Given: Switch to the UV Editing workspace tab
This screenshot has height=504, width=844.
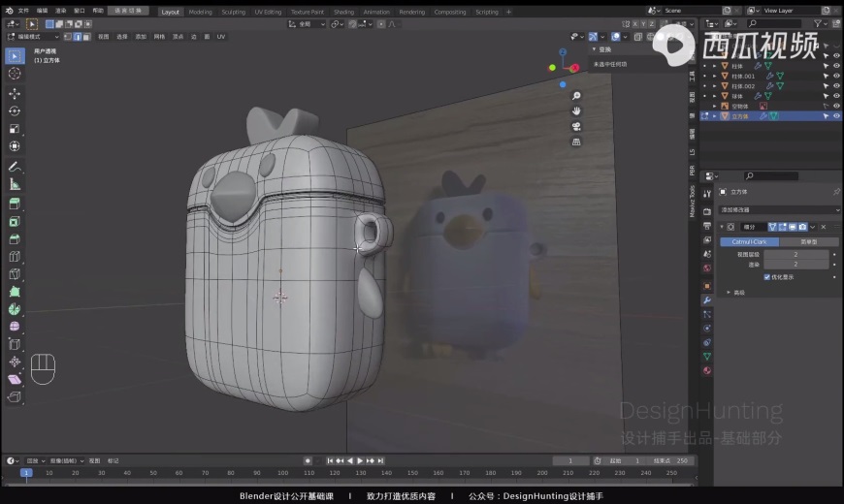Looking at the screenshot, I should [268, 12].
